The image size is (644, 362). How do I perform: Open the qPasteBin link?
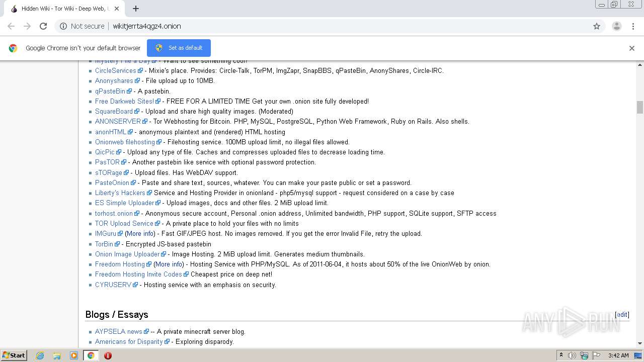pyautogui.click(x=110, y=92)
